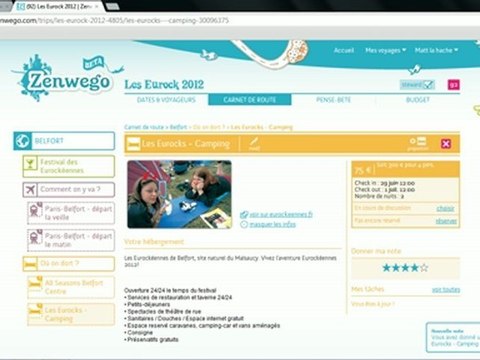
Task: Rate with the fifth empty star
Action: click(x=424, y=267)
